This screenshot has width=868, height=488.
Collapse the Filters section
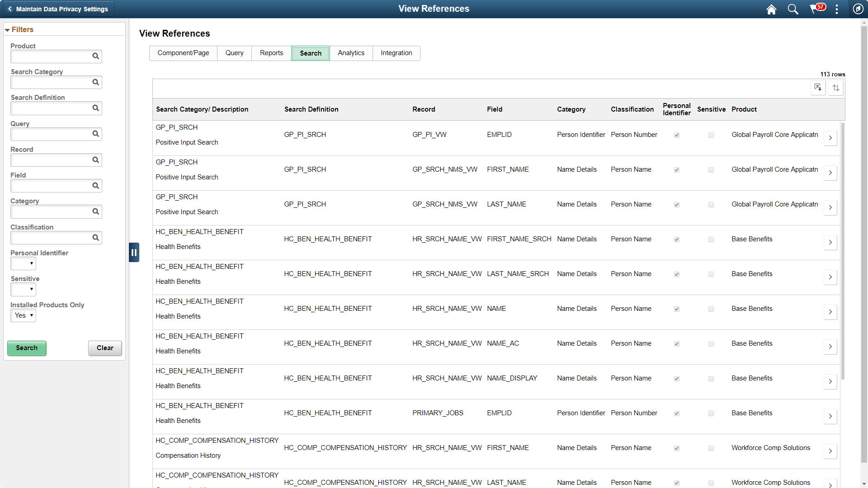pos(7,29)
